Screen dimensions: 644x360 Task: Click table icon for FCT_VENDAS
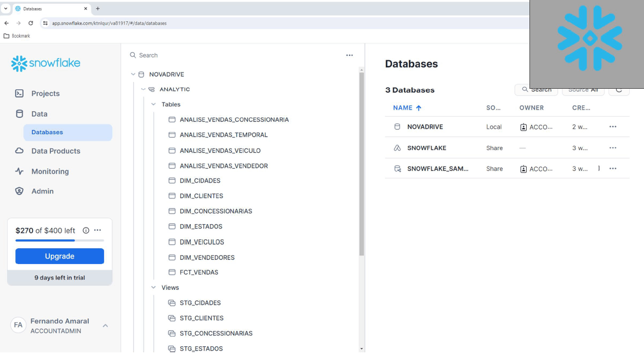(x=172, y=272)
